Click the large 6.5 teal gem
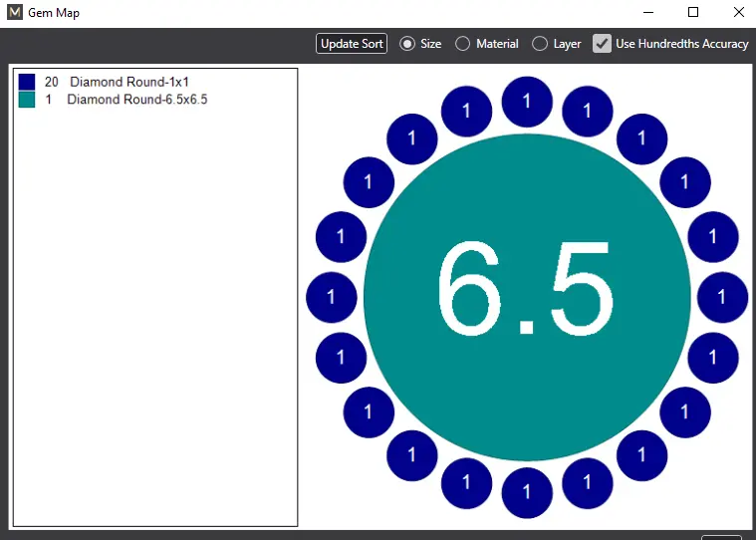This screenshot has width=756, height=540. [x=527, y=298]
